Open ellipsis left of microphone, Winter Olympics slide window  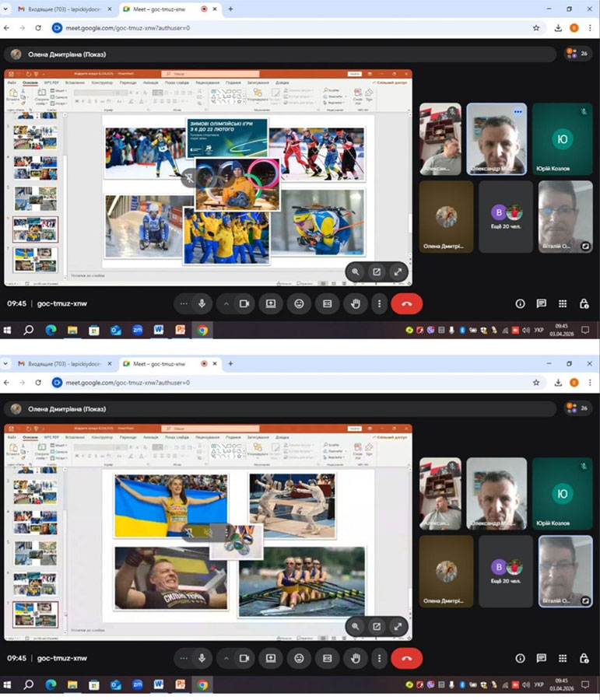pyautogui.click(x=184, y=303)
